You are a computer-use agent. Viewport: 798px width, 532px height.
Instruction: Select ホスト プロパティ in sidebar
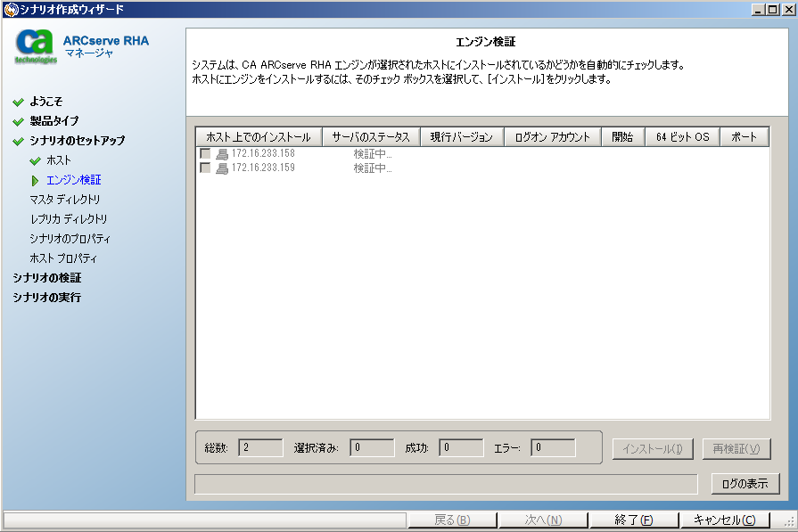(63, 258)
